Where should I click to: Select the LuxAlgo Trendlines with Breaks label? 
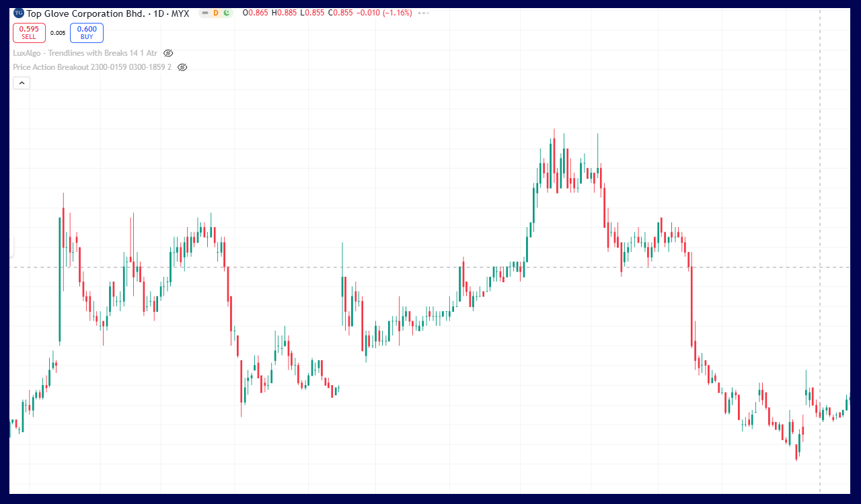click(85, 53)
